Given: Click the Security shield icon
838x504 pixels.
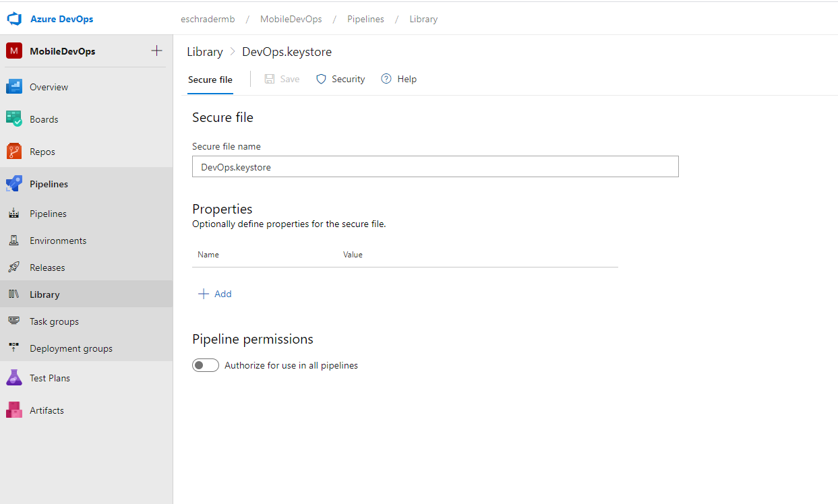Looking at the screenshot, I should pyautogui.click(x=321, y=79).
